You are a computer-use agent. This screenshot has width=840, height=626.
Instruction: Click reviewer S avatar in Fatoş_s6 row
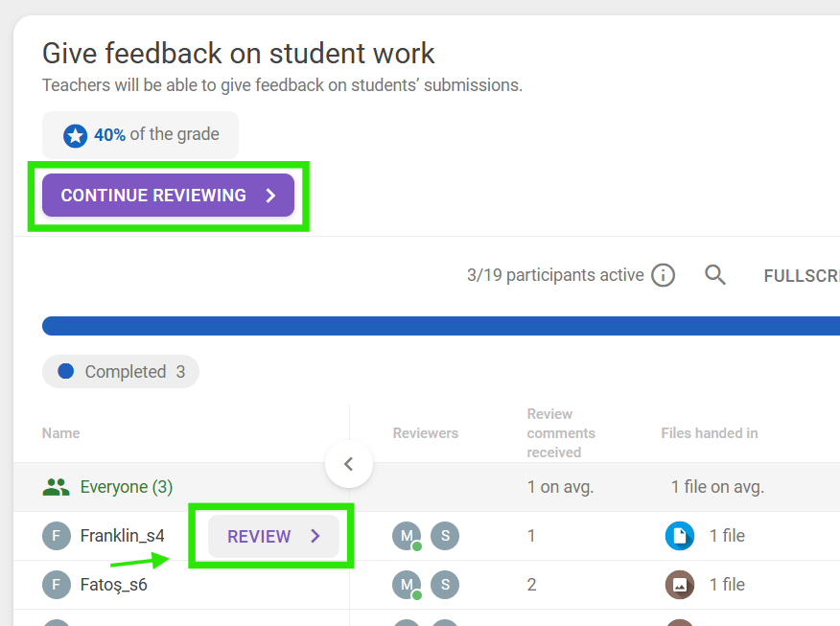point(445,585)
